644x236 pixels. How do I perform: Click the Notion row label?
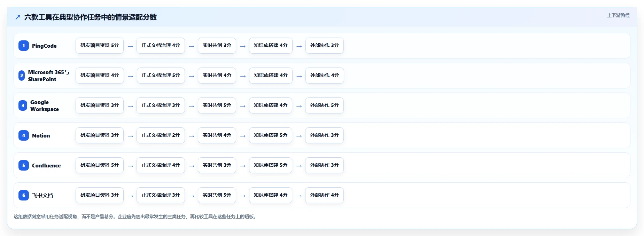[41, 136]
